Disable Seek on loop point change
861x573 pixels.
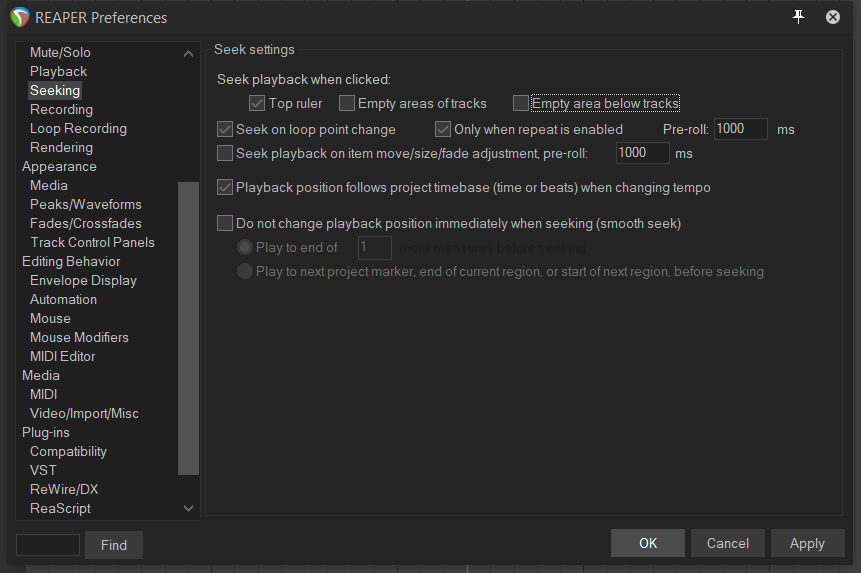pyautogui.click(x=225, y=129)
